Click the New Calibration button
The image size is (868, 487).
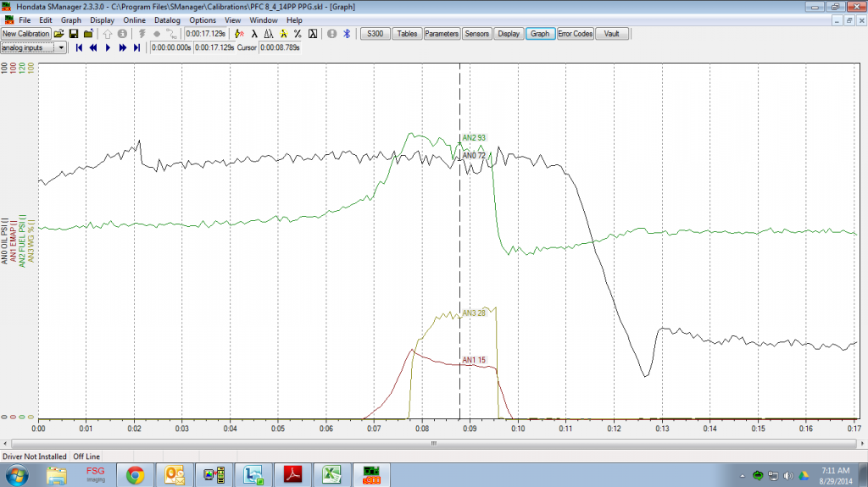[x=26, y=34]
